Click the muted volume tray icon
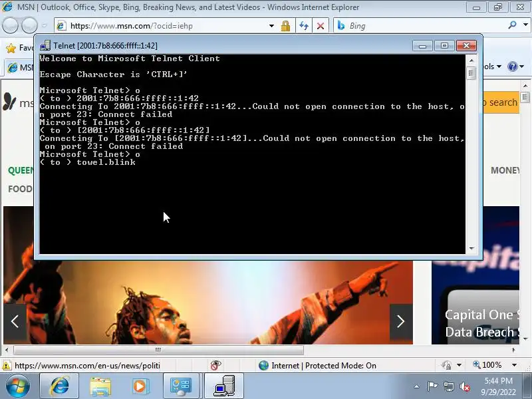Viewport: 532px width, 399px height. pos(465,386)
